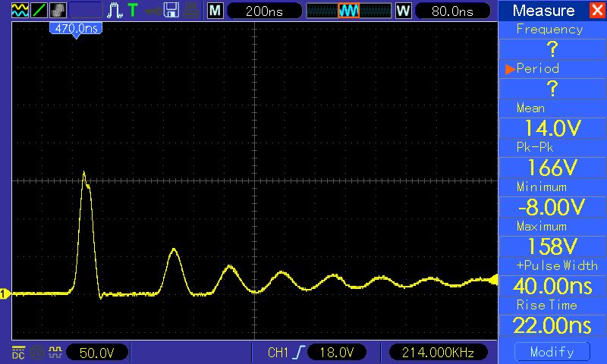Select the sine waveform icon in top toolbar
This screenshot has width=607, height=364.
tap(20, 10)
